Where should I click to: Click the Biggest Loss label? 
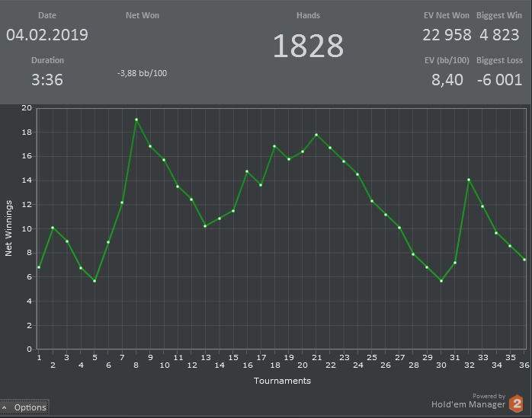click(499, 60)
